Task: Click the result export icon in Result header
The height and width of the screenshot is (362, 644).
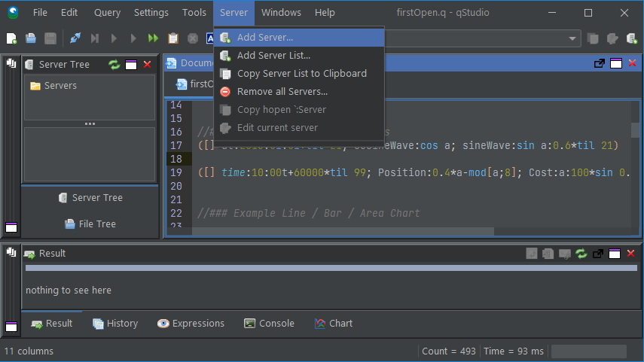Action: [x=532, y=253]
